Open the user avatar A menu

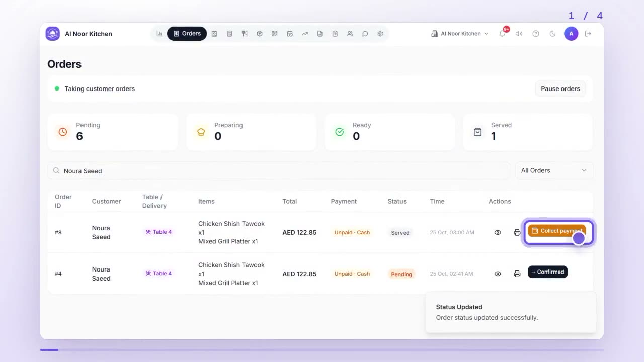(x=571, y=34)
